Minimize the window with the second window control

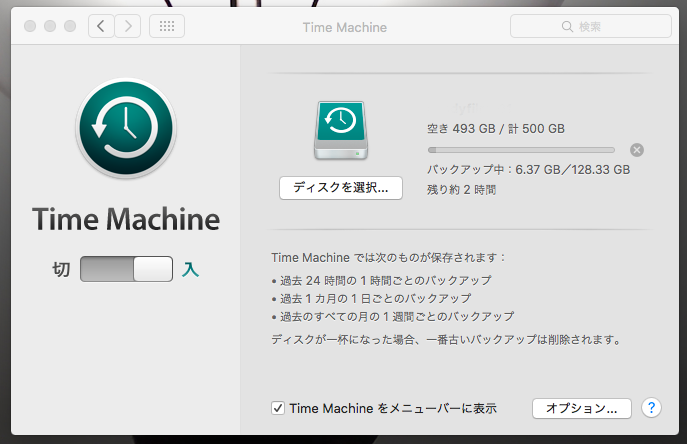point(50,26)
